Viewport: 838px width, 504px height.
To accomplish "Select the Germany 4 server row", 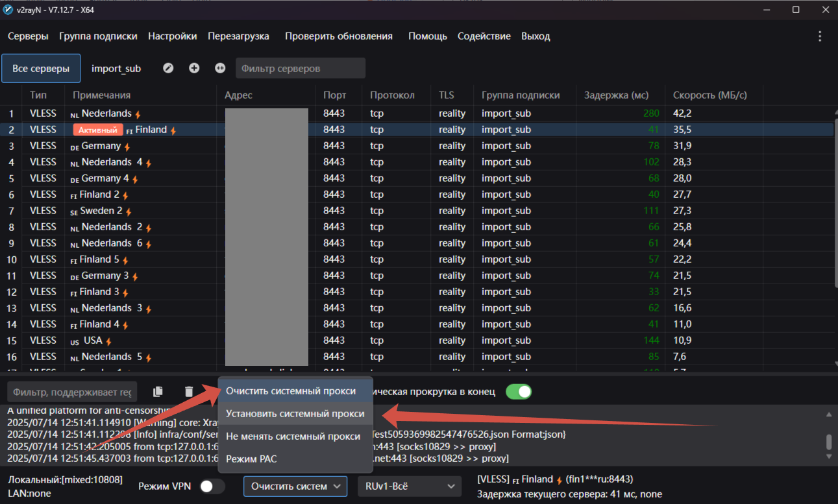I will tap(417, 178).
